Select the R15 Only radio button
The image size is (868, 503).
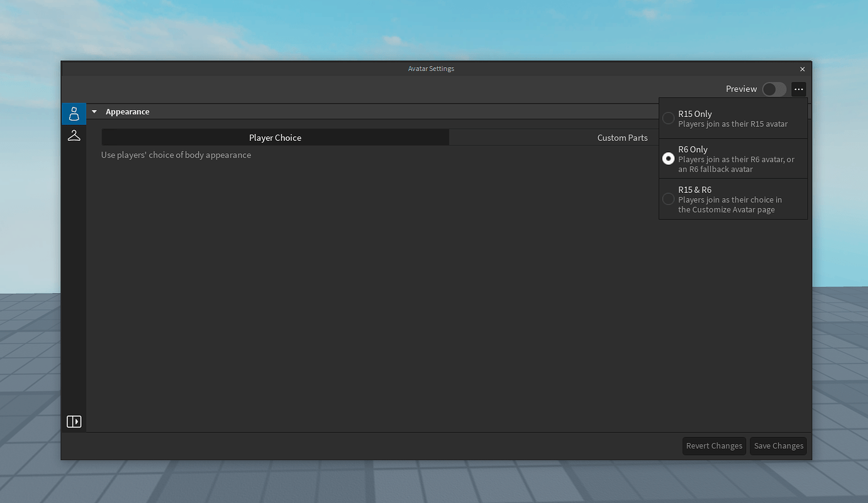668,118
